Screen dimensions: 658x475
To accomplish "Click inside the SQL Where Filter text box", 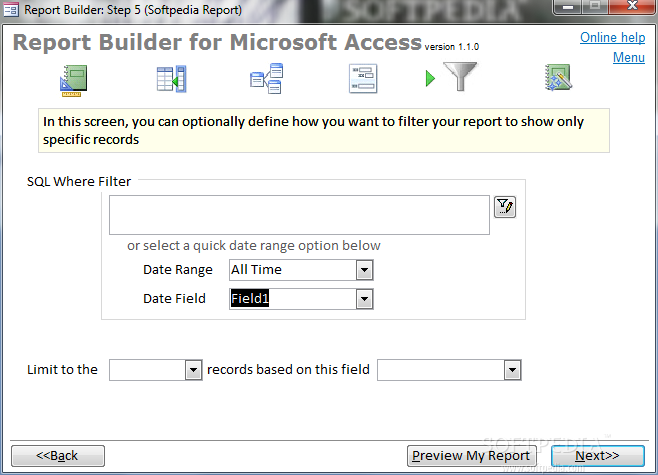I will tap(299, 215).
